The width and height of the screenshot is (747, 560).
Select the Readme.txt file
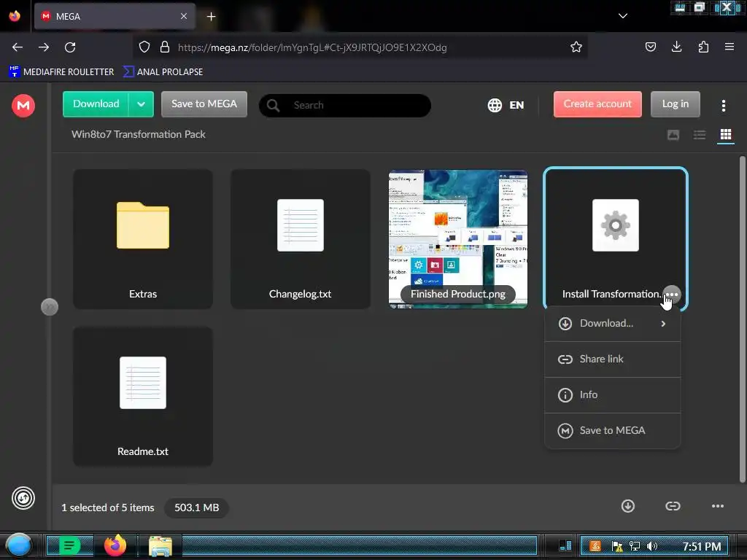143,396
